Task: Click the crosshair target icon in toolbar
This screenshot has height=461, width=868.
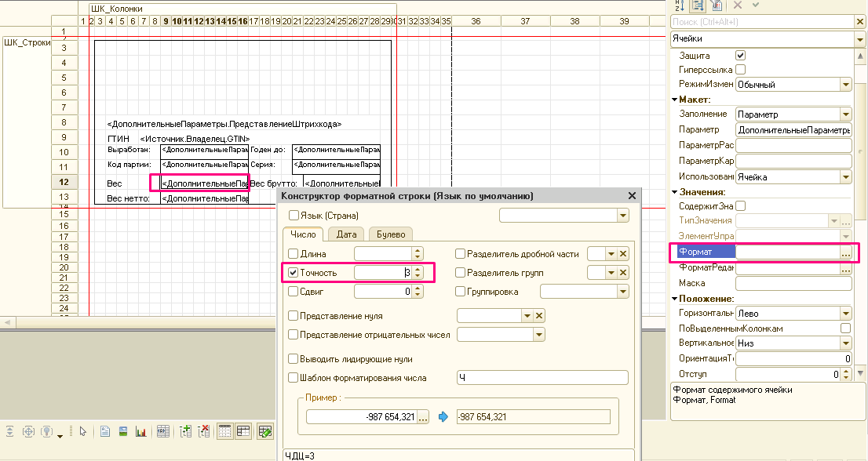Action: [x=28, y=432]
